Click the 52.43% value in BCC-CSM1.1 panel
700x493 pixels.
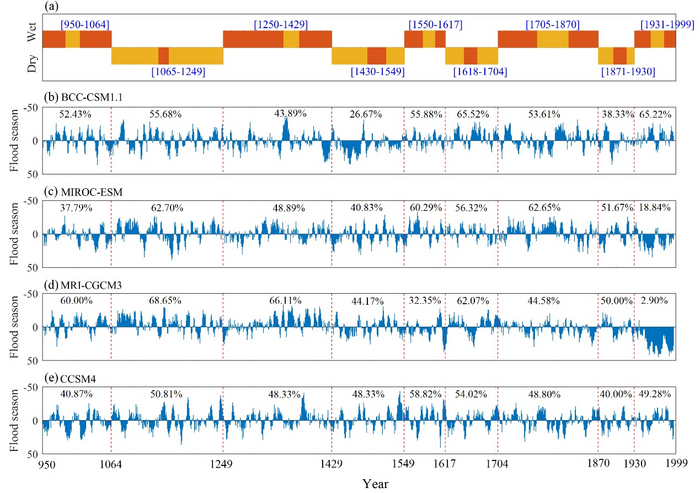[x=75, y=114]
